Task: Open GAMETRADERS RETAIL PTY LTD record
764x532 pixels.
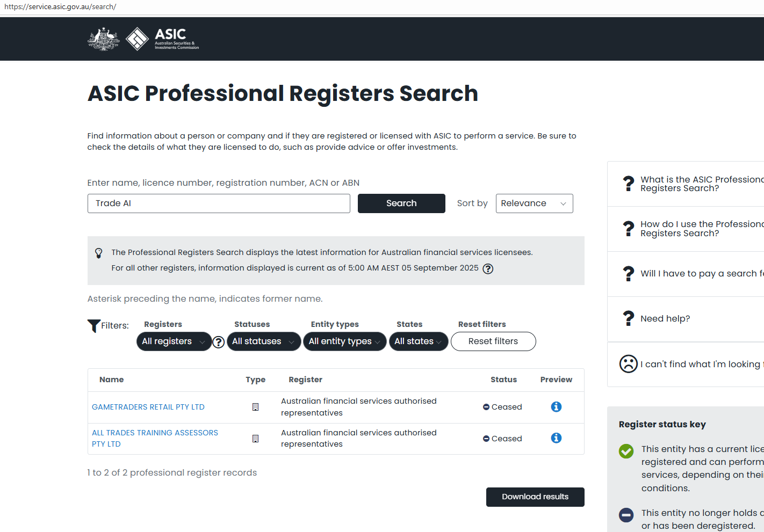Action: tap(148, 407)
